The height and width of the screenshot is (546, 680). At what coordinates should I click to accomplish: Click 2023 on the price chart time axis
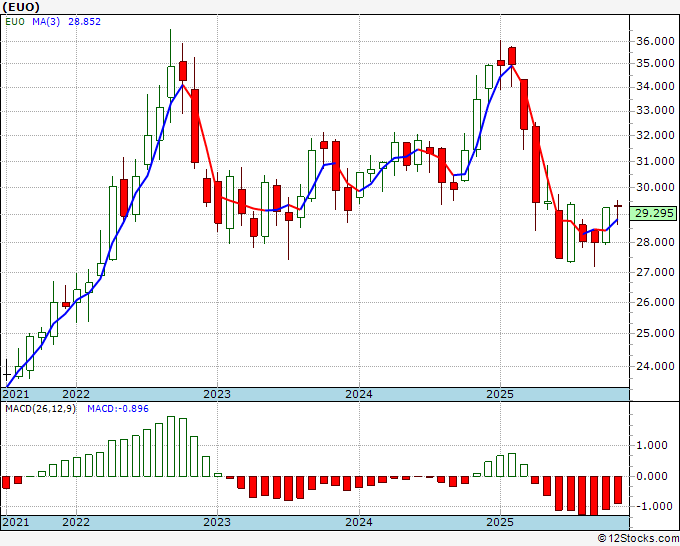coord(217,394)
